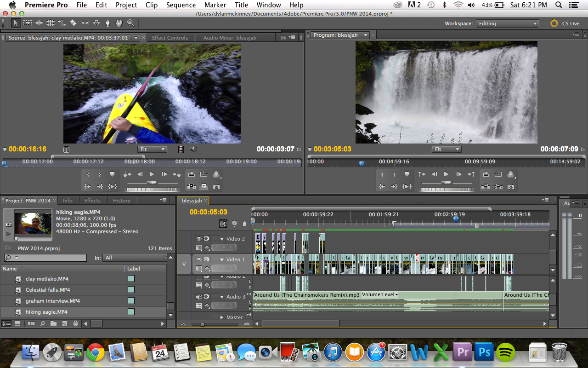The image size is (588, 368).
Task: Collapse the Video 2 track triangle
Action: tap(222, 239)
